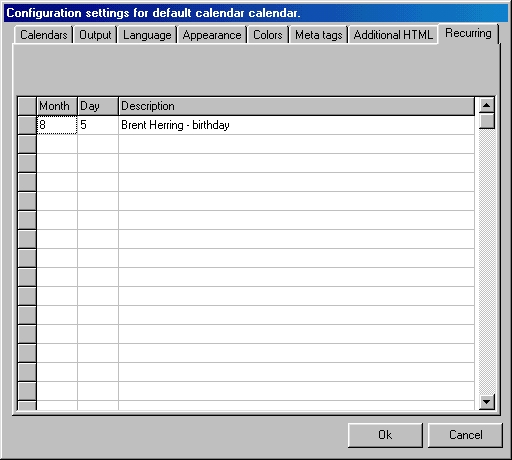Click the scrollbar up arrow

point(487,106)
